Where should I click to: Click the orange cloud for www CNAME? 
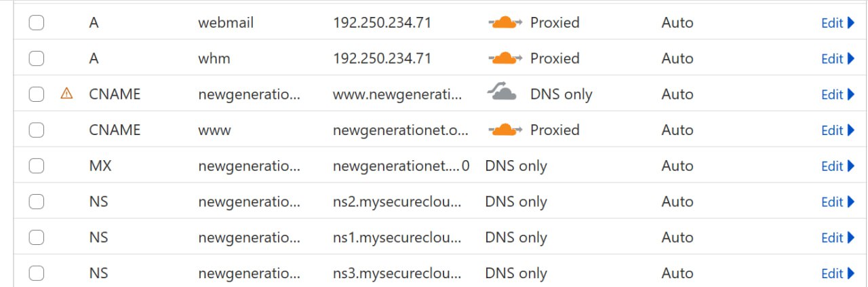pos(505,130)
